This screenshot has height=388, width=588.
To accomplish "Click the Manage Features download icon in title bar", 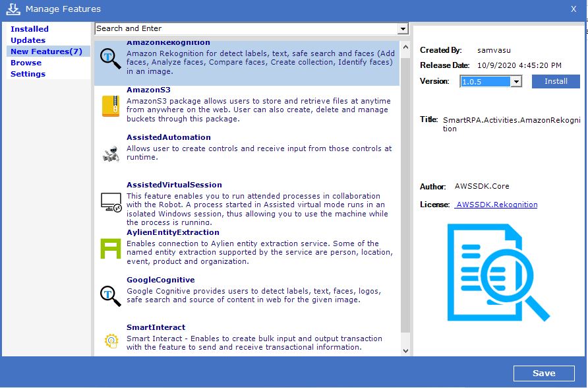I will [x=13, y=9].
